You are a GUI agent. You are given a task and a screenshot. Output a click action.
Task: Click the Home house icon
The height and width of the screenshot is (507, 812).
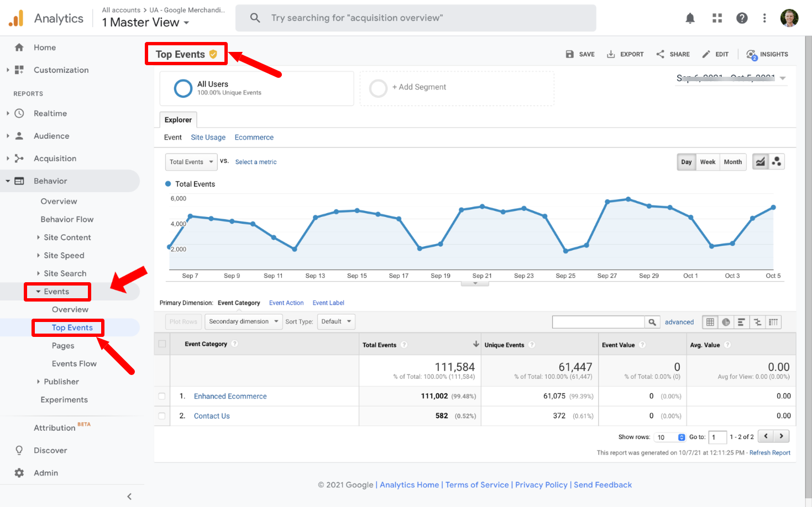pos(19,47)
